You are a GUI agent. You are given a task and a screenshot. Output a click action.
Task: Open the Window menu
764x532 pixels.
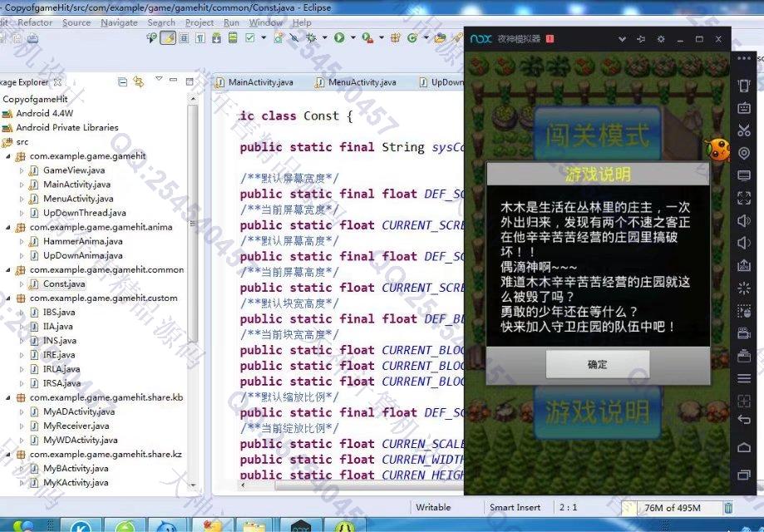[x=265, y=22]
